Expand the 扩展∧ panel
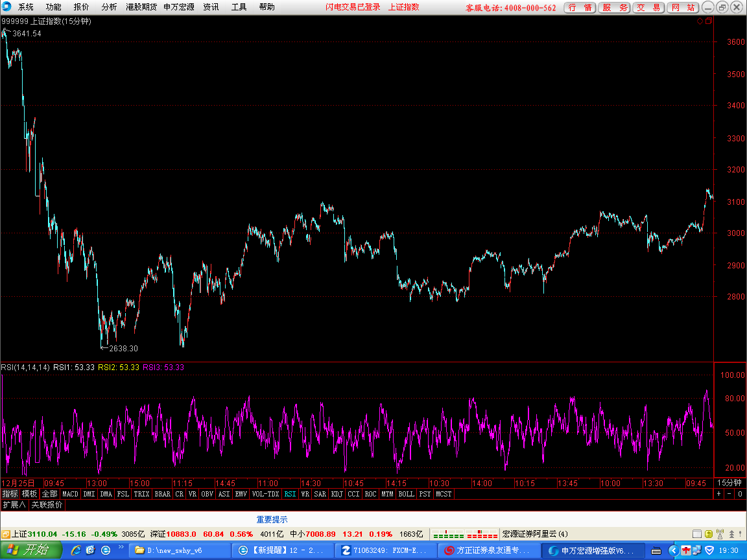This screenshot has width=747, height=560. pos(14,505)
